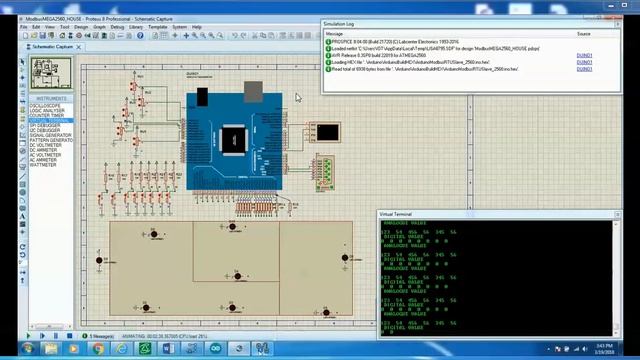Click first DUINO1 link in Simulation Log

point(584,56)
